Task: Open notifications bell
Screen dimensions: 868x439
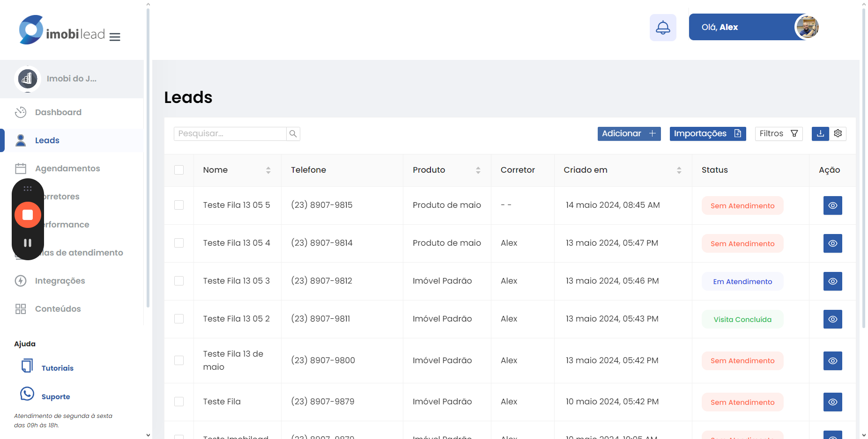Action: click(x=663, y=28)
